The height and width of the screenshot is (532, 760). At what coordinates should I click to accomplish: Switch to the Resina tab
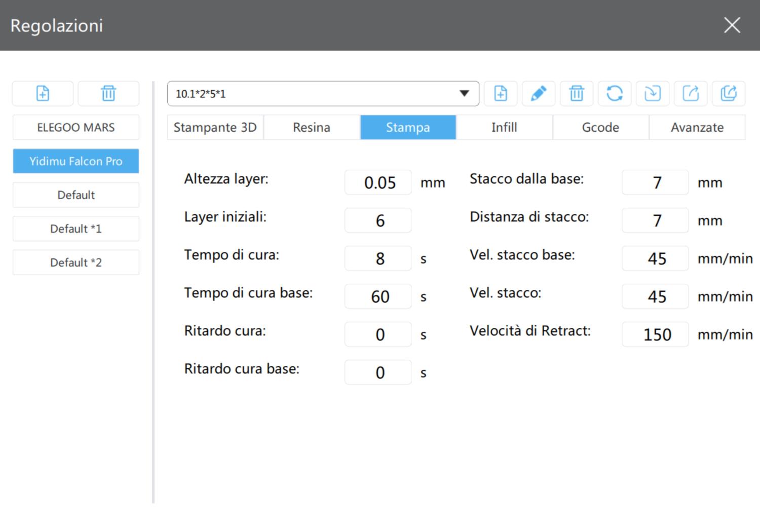312,127
